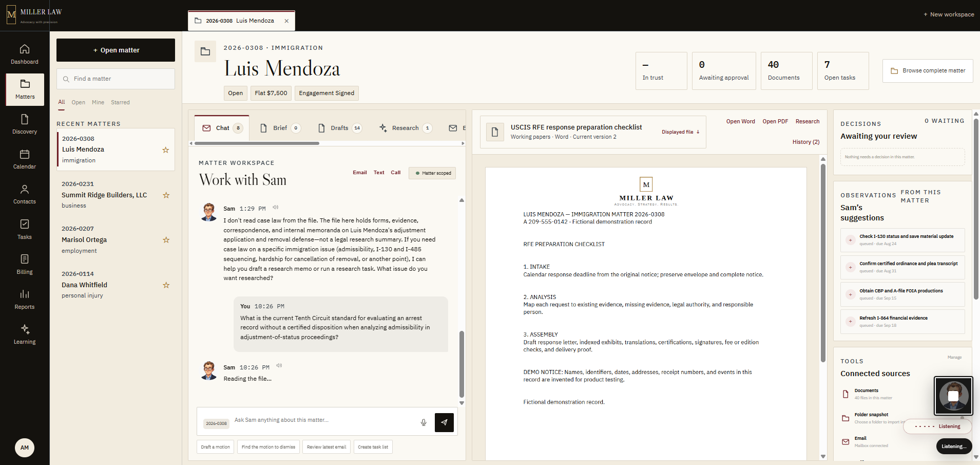Click the microphone icon in chat input
Image resolution: width=980 pixels, height=465 pixels.
coord(424,422)
